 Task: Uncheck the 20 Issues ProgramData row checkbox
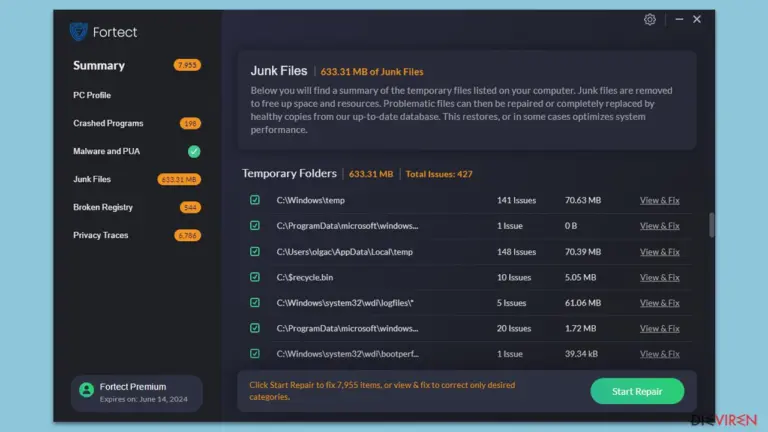point(255,328)
